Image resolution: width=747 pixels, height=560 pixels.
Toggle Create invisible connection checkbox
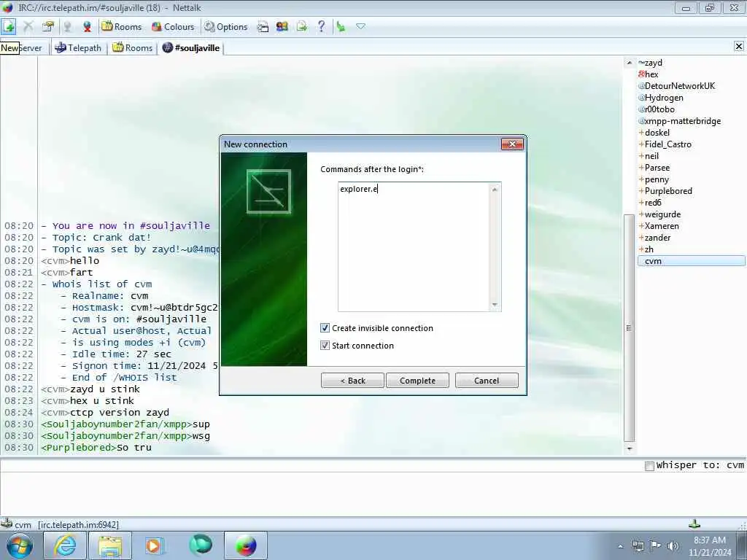[325, 328]
